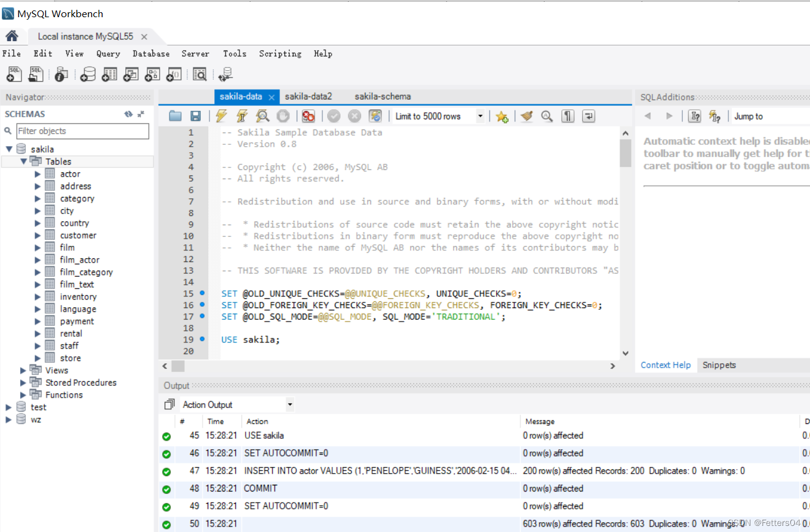The image size is (810, 532).
Task: Switch to the sakila-schema tab
Action: (383, 96)
